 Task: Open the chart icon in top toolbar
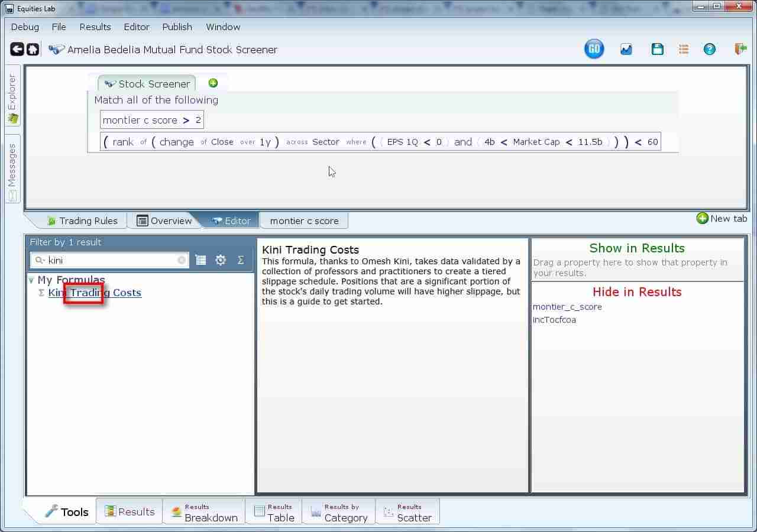click(x=626, y=50)
